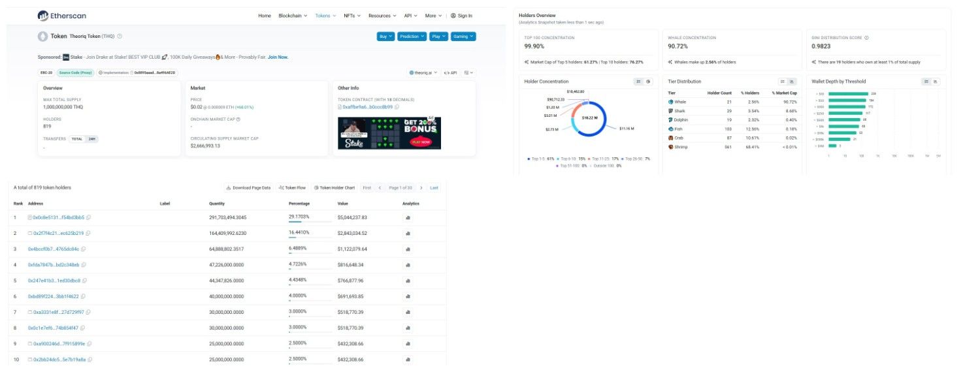Open analytics for rank 2 holder
980x372 pixels.
tap(408, 233)
